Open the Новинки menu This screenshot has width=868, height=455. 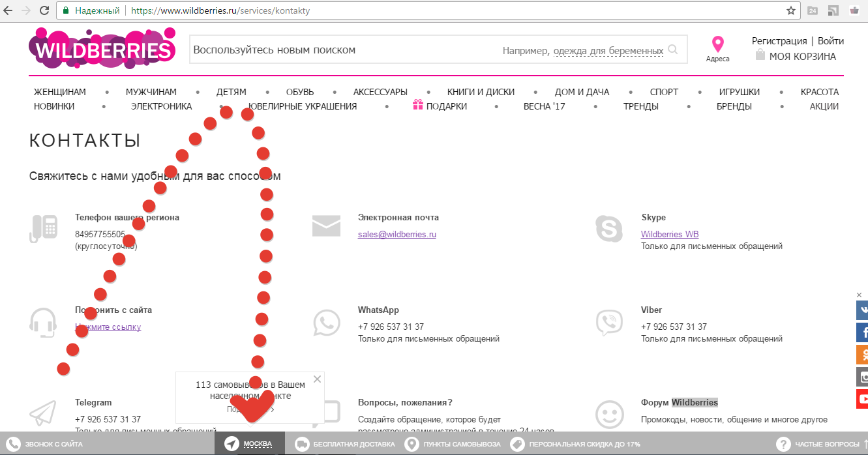[x=54, y=106]
